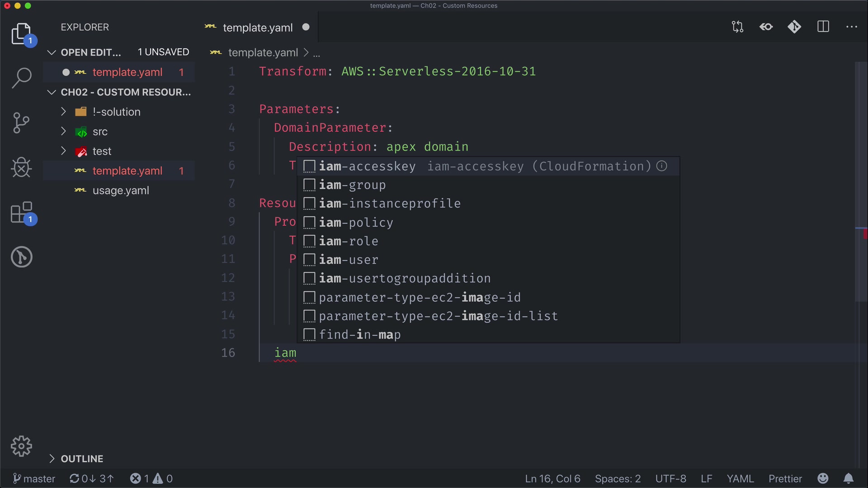The image size is (868, 488).
Task: Click the Manage gear icon
Action: 21,446
